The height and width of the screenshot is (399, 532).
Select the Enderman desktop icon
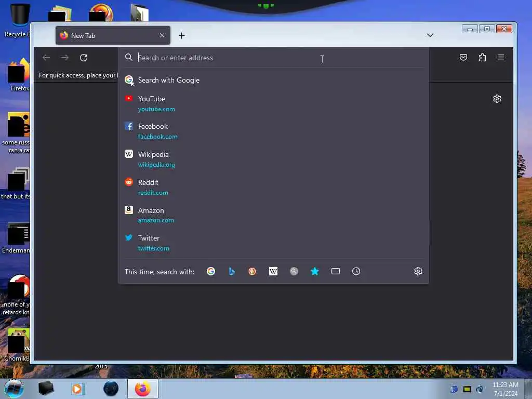coord(17,237)
